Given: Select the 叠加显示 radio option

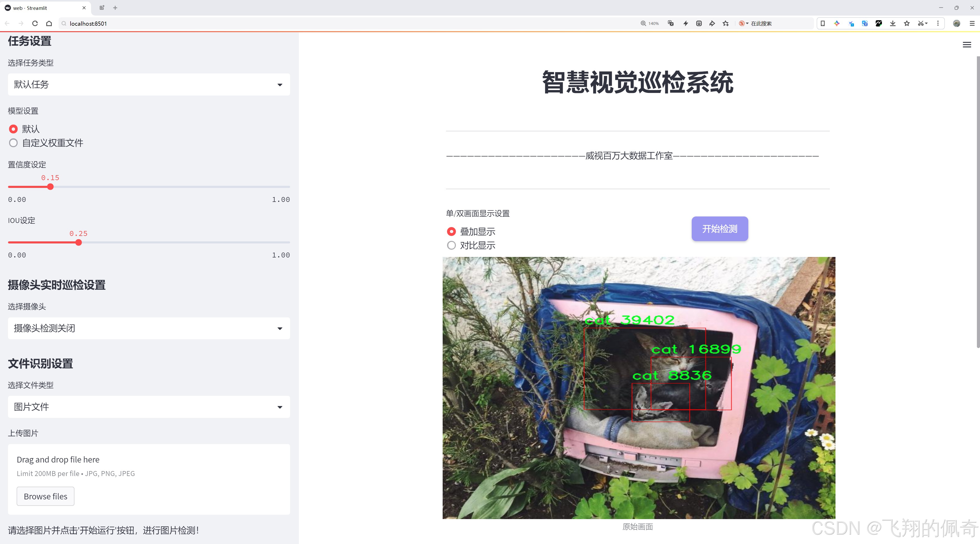Looking at the screenshot, I should [451, 231].
